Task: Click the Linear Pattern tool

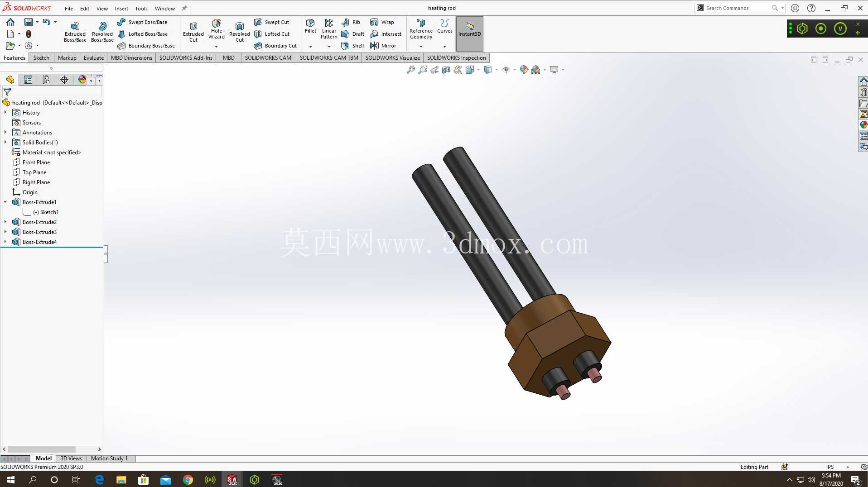Action: 329,29
